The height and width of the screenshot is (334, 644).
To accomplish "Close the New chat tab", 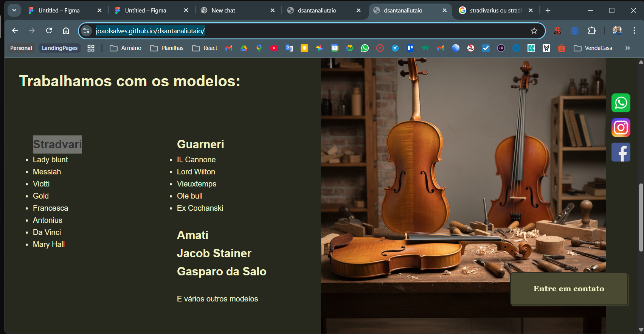I will click(x=272, y=11).
